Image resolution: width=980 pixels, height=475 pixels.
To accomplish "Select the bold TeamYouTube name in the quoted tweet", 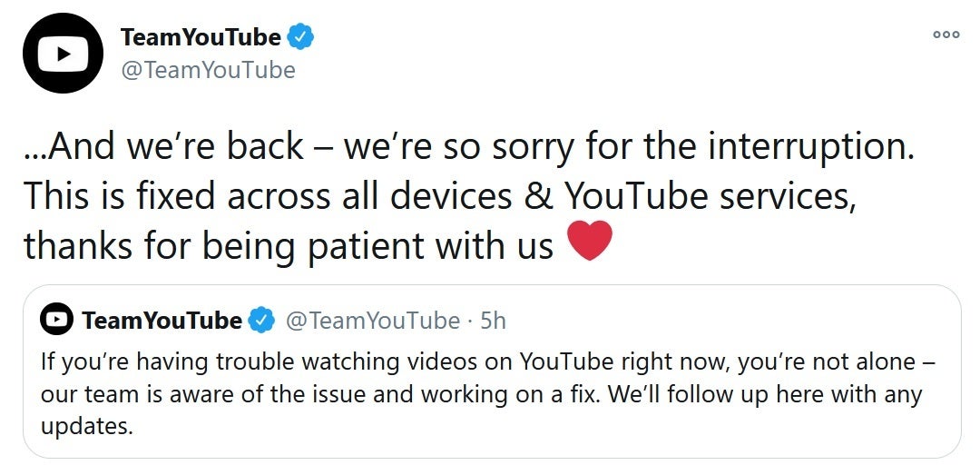I will coord(162,320).
